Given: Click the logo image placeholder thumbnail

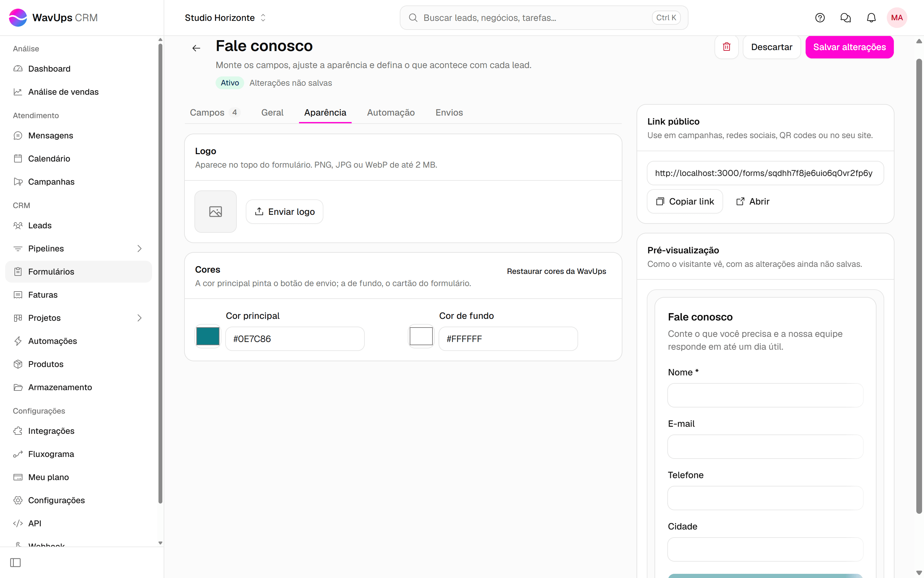Looking at the screenshot, I should 215,211.
